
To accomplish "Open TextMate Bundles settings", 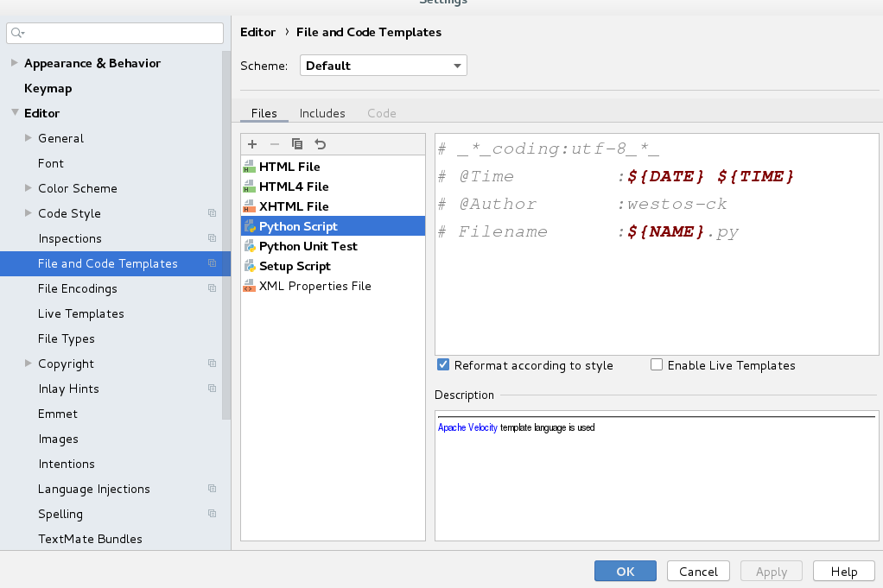I will coord(90,539).
